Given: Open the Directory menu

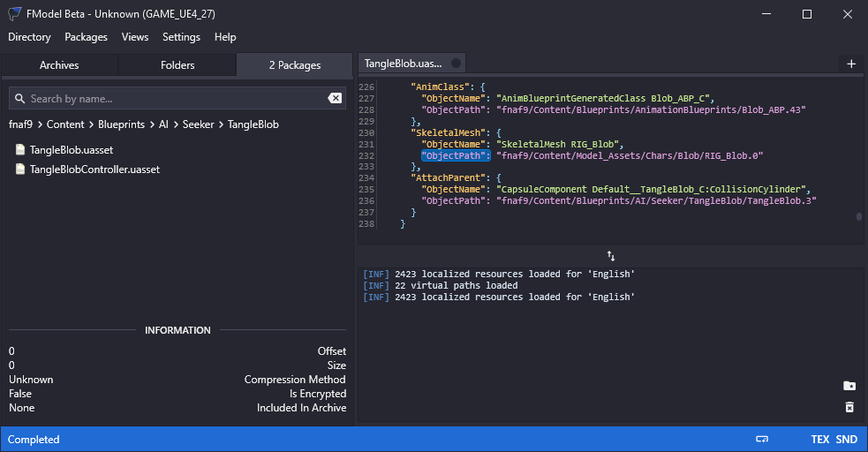Looking at the screenshot, I should [x=29, y=37].
